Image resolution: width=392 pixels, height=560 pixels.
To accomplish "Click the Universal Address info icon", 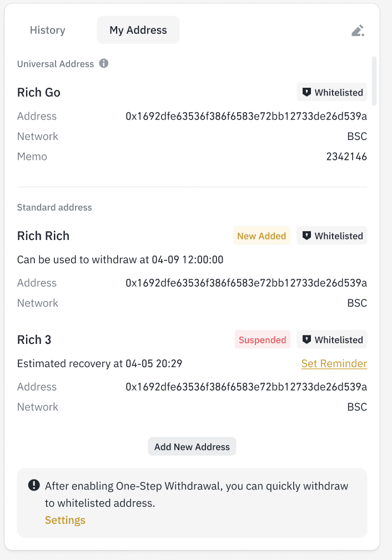I will [103, 63].
